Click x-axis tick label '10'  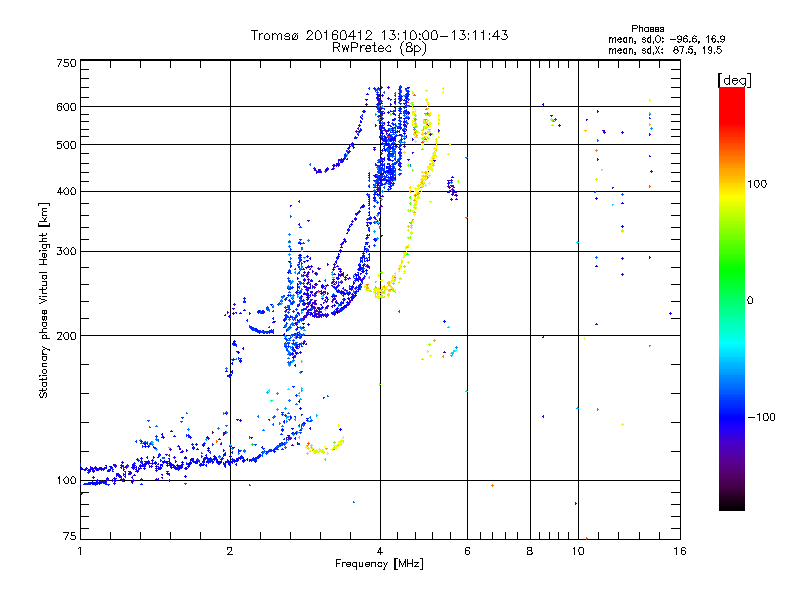tap(578, 551)
